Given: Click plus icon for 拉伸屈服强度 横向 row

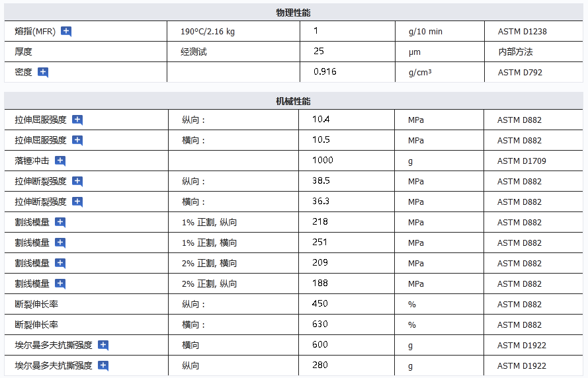Looking at the screenshot, I should [77, 140].
